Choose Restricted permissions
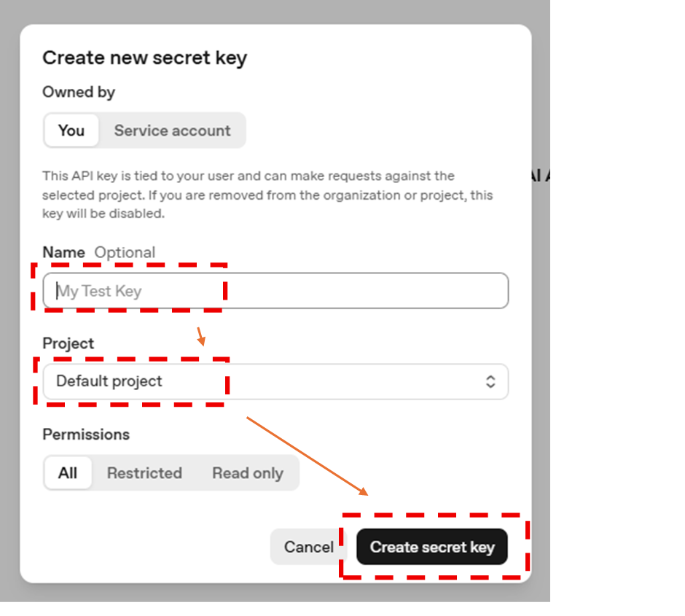 pyautogui.click(x=144, y=473)
